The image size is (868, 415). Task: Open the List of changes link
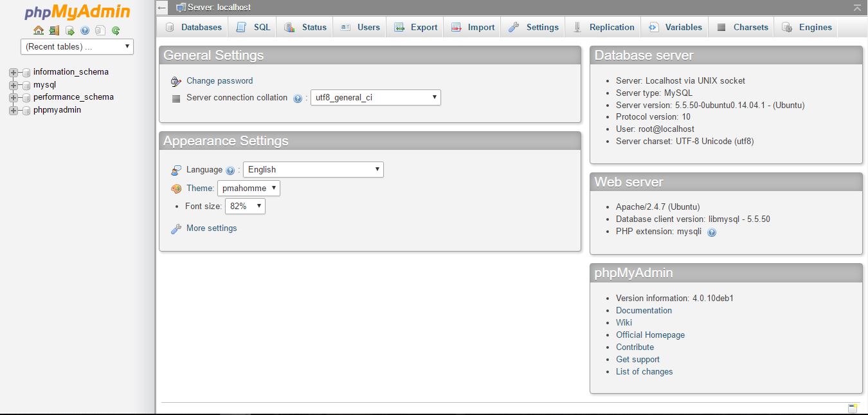644,371
